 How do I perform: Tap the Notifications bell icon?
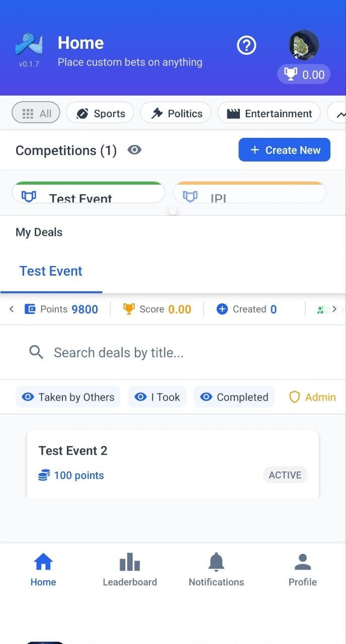click(x=216, y=561)
